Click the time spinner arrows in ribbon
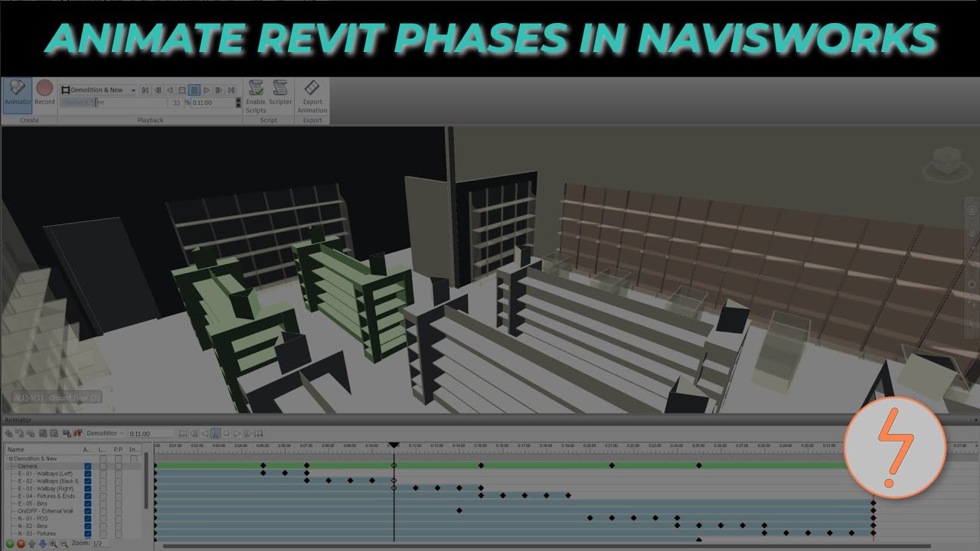 pyautogui.click(x=238, y=103)
